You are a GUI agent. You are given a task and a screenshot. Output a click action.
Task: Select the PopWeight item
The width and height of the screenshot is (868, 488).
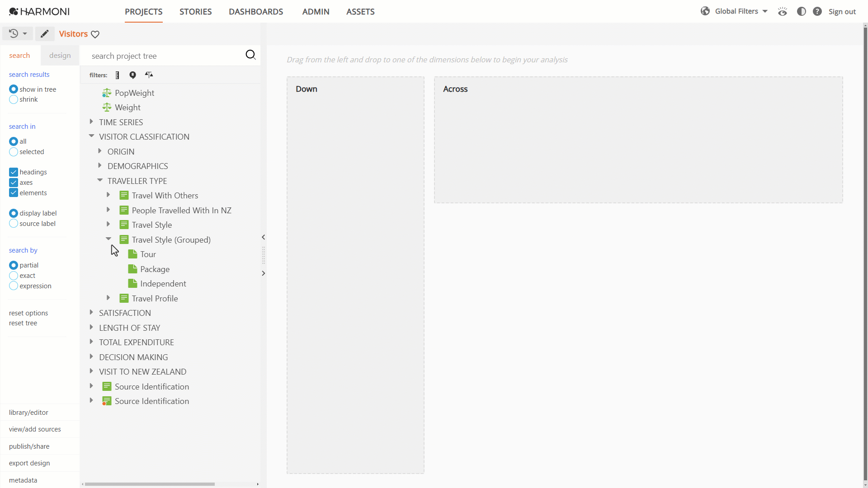[134, 93]
